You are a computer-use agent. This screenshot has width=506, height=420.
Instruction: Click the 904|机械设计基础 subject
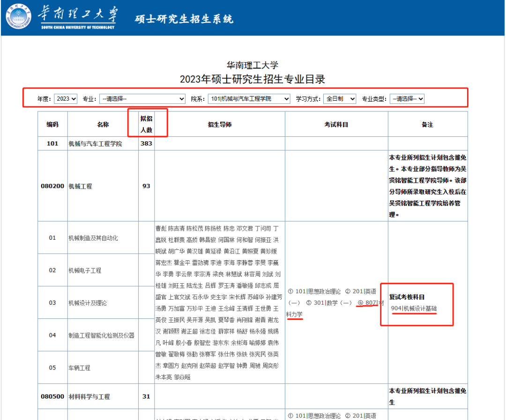(414, 309)
